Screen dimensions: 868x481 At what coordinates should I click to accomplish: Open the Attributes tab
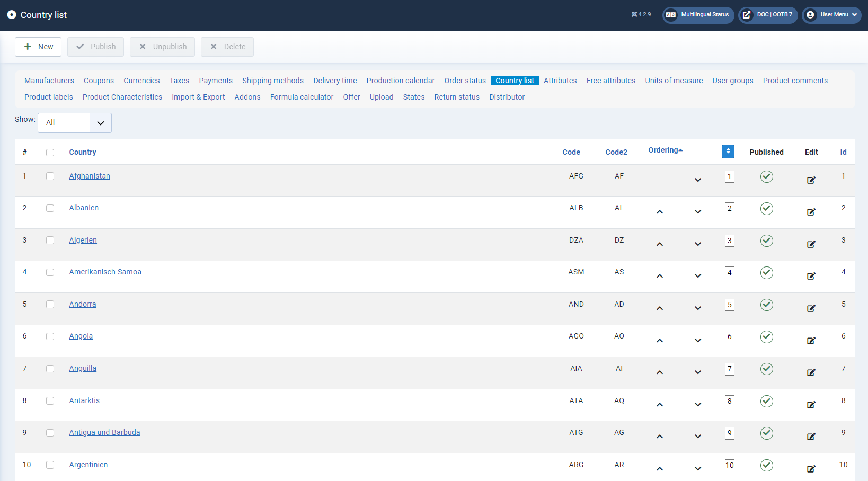(x=560, y=81)
